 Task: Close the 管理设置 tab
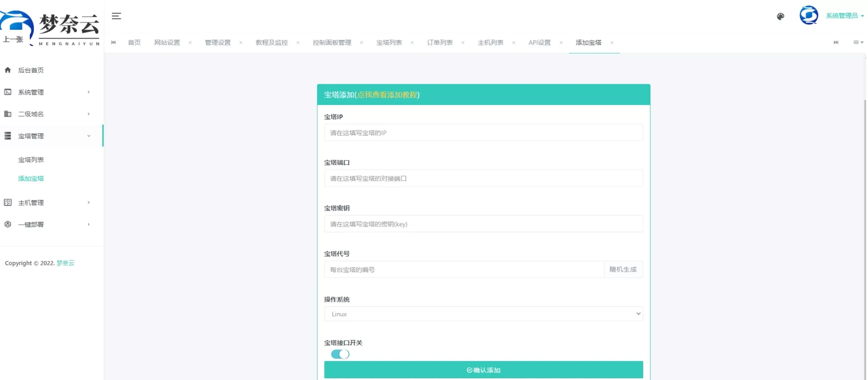(241, 42)
